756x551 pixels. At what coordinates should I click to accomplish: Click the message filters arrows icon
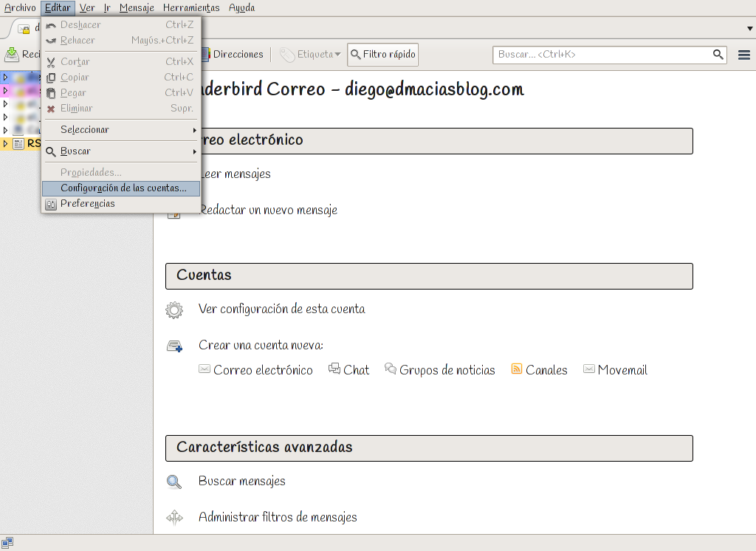[174, 518]
